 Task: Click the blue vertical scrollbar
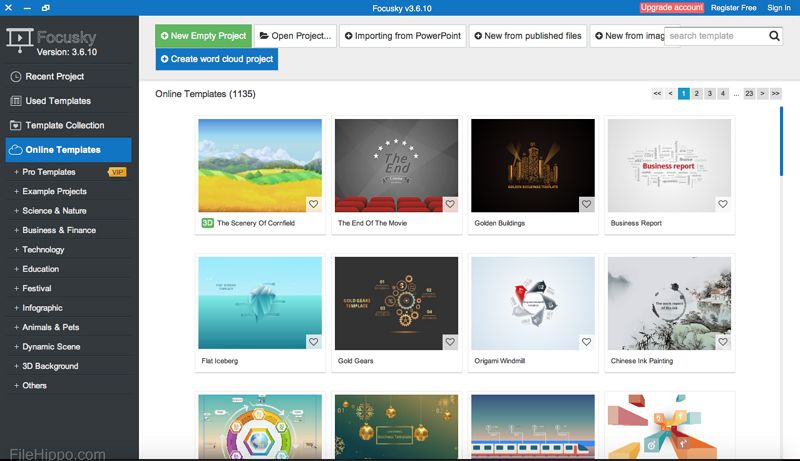781,141
